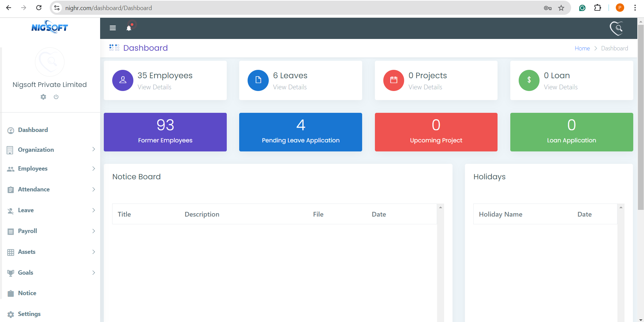Viewport: 644px width, 322px height.
Task: Expand the Organization menu chevron
Action: (x=94, y=149)
